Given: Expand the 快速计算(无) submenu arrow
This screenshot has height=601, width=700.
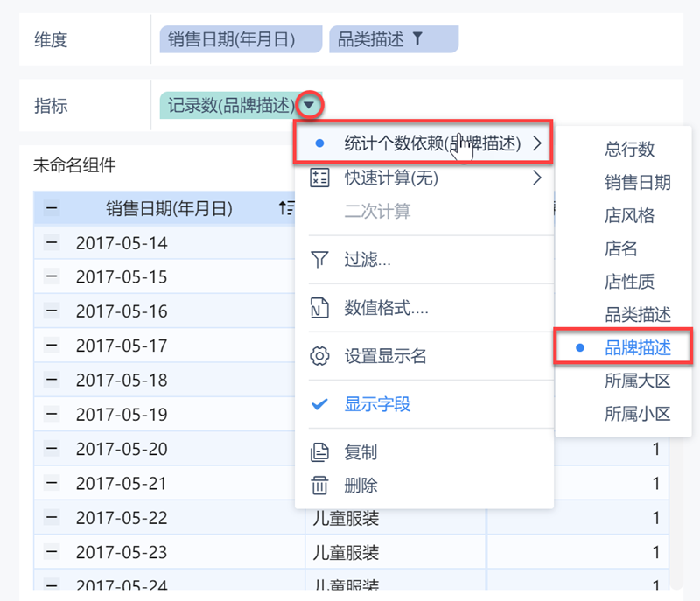Looking at the screenshot, I should coord(536,178).
